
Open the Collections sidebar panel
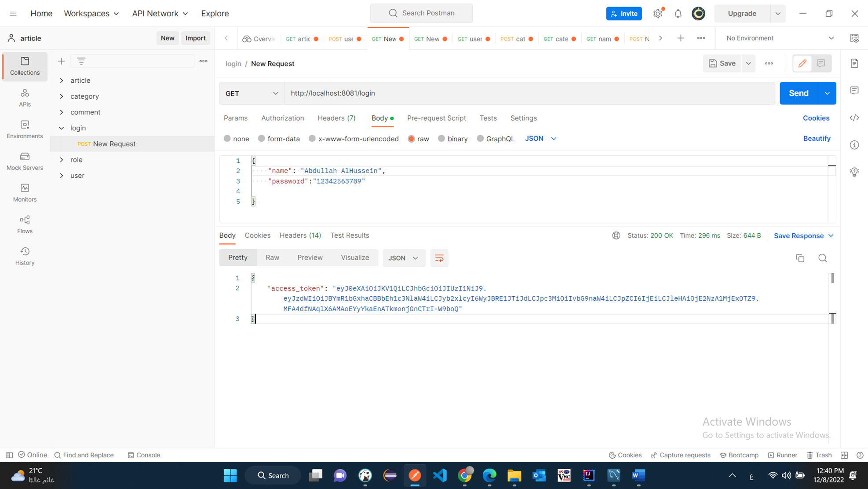pyautogui.click(x=25, y=66)
